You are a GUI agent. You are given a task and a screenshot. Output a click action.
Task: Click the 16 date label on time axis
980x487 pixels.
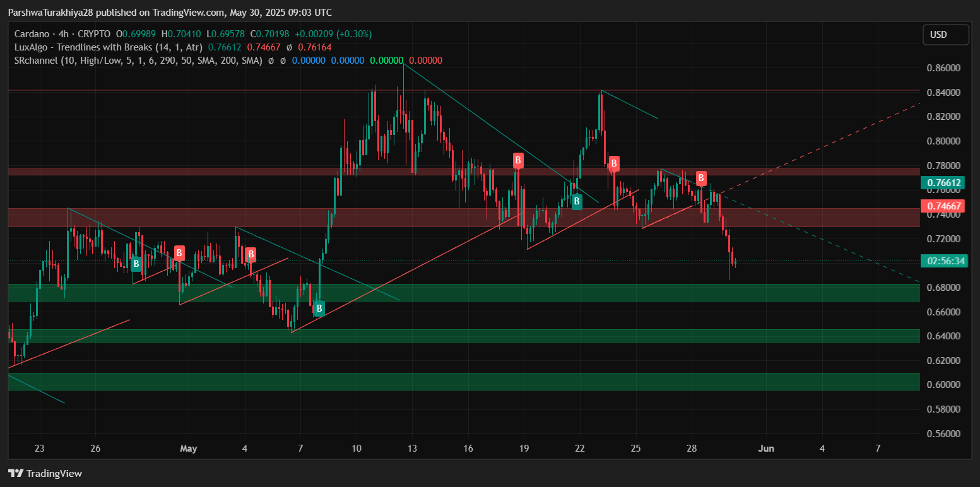tap(468, 449)
